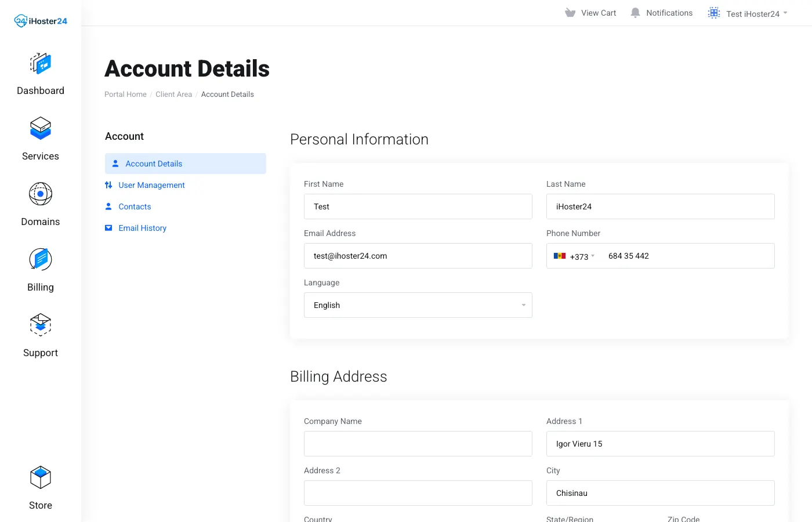Screen dimensions: 812x522
Task: Click the iHoster24 logo
Action: 41,21
